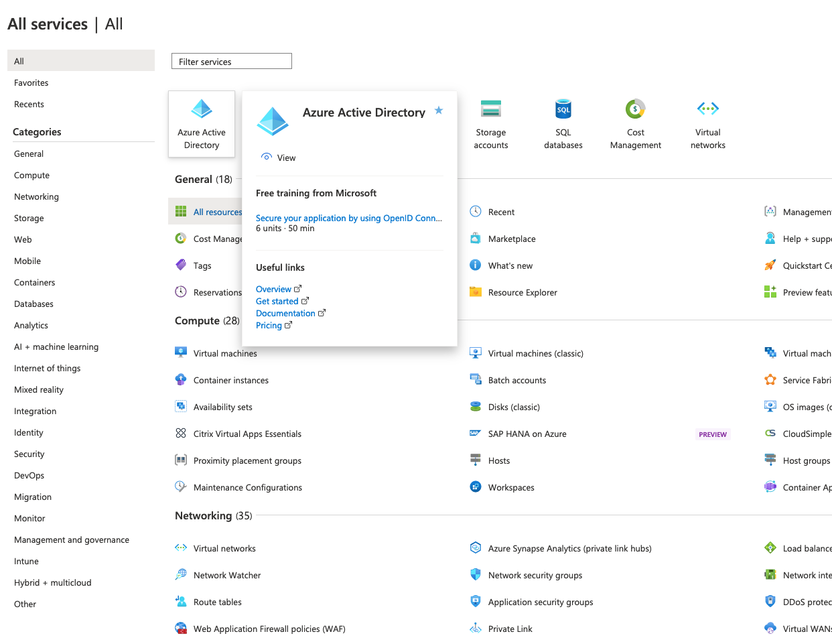Click the Network security groups shield icon

pyautogui.click(x=476, y=574)
